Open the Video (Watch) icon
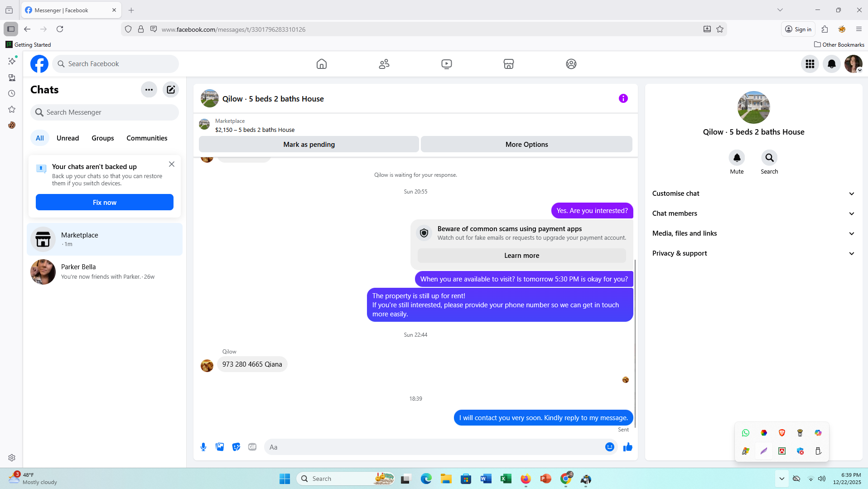This screenshot has height=489, width=868. click(x=447, y=64)
